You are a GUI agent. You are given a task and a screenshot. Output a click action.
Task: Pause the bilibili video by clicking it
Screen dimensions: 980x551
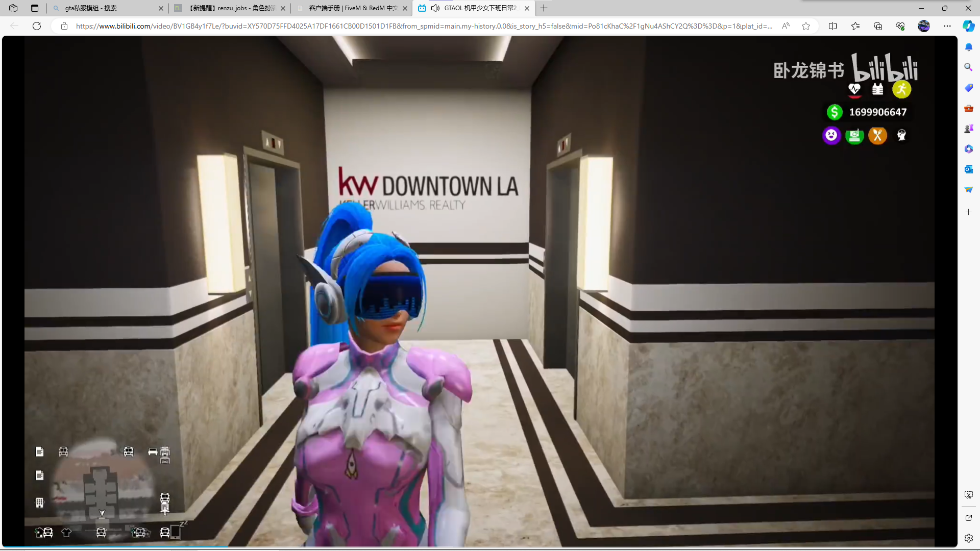pyautogui.click(x=480, y=291)
